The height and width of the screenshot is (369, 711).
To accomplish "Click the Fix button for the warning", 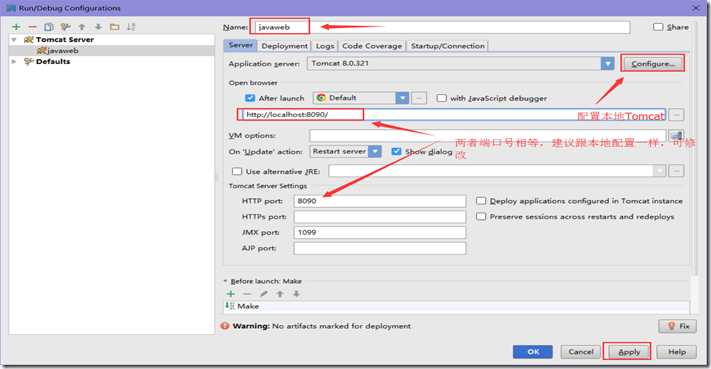I will pos(678,326).
